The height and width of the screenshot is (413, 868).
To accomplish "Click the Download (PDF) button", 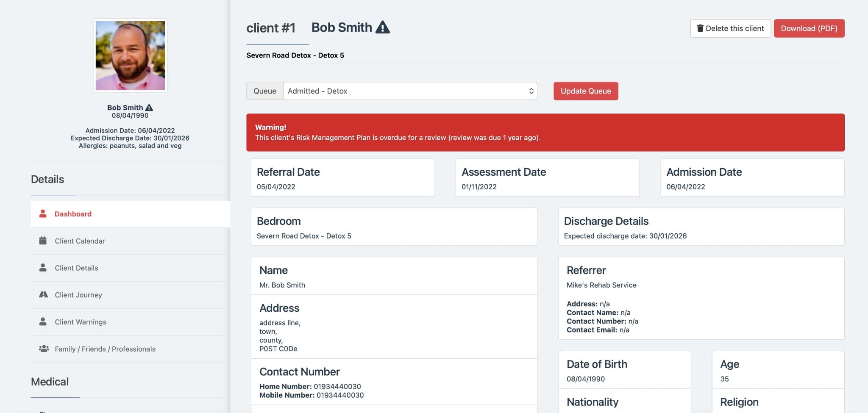I will [x=809, y=28].
